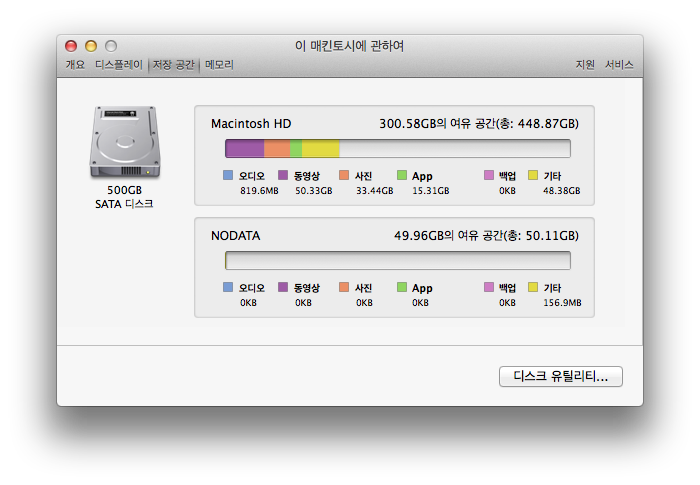
Task: Open the 서비스 link
Action: tap(619, 65)
